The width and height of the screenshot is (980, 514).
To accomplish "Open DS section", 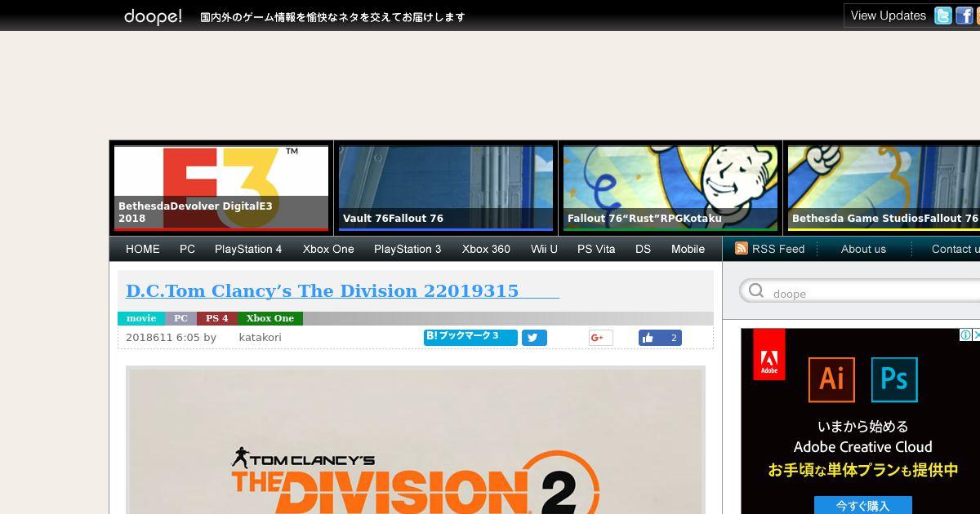I will (x=643, y=249).
